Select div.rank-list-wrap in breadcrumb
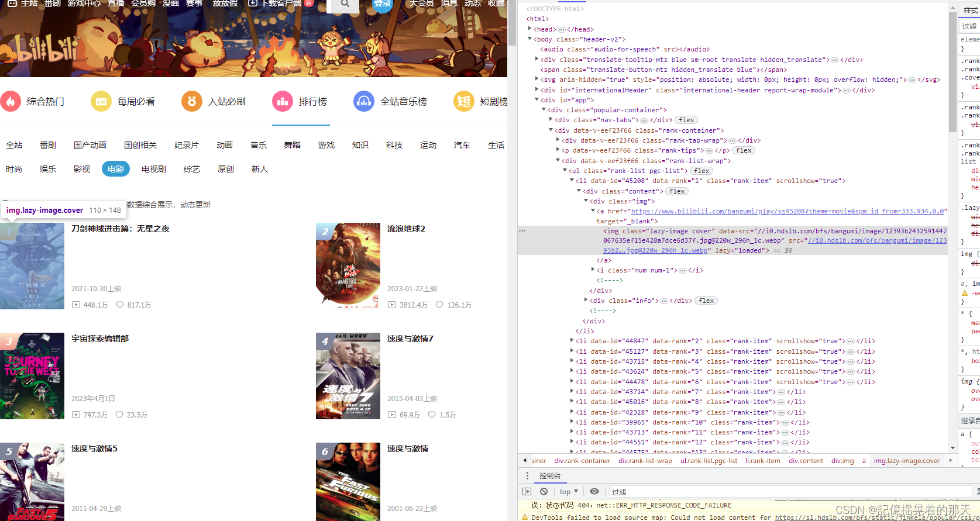 click(645, 461)
